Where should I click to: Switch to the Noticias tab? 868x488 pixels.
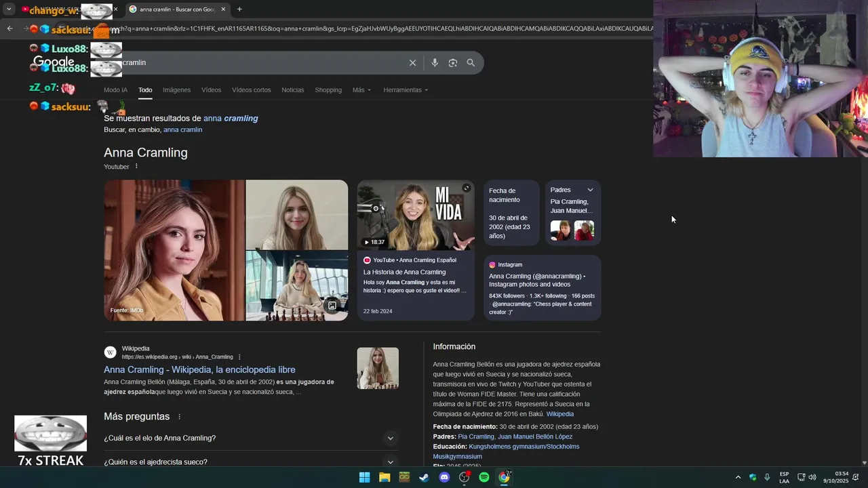[293, 90]
